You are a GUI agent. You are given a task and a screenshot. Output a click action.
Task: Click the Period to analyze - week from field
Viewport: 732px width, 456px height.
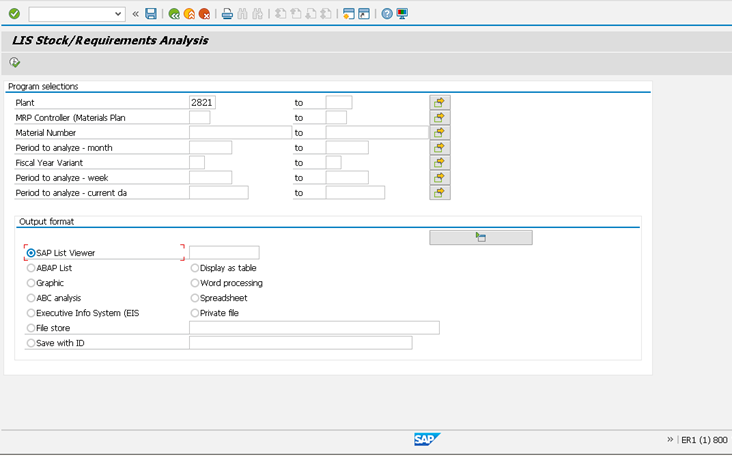(211, 177)
